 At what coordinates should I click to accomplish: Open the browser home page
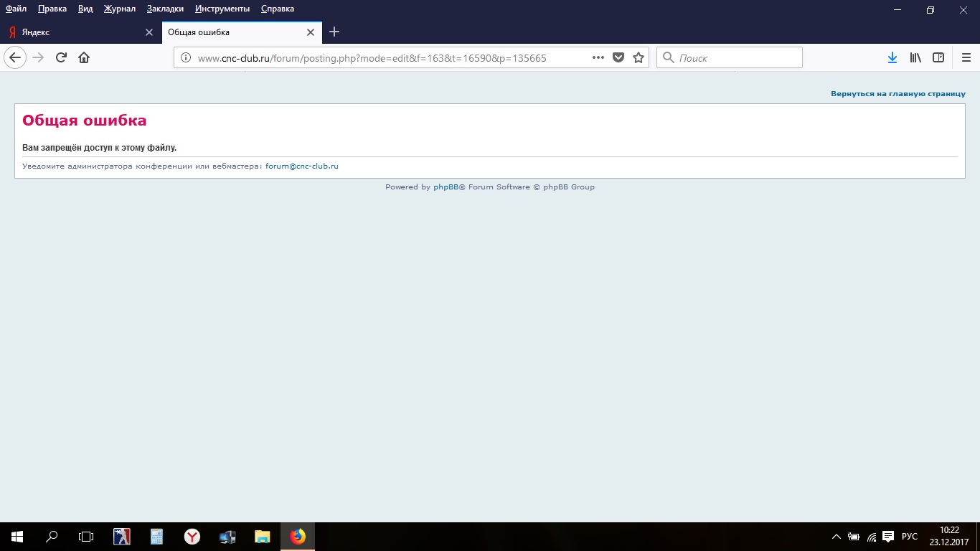[84, 57]
